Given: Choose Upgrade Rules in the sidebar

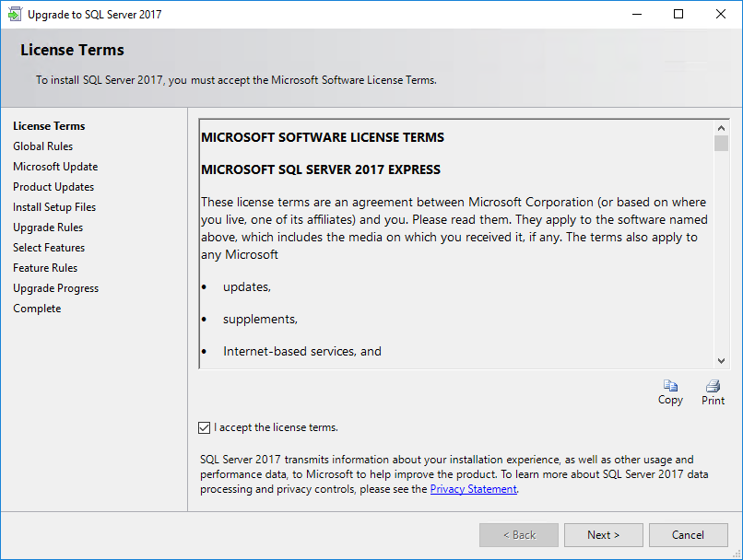Looking at the screenshot, I should [x=48, y=227].
